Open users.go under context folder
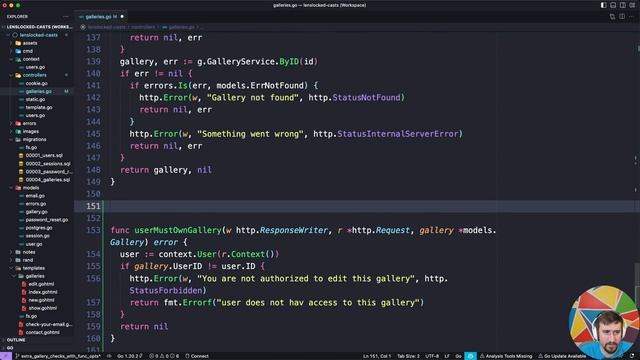Viewport: 640px width, 360px height. [x=35, y=67]
